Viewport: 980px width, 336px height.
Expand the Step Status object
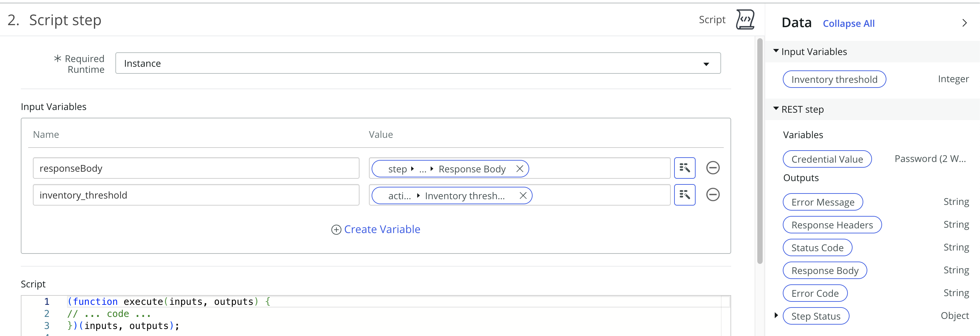coord(776,315)
